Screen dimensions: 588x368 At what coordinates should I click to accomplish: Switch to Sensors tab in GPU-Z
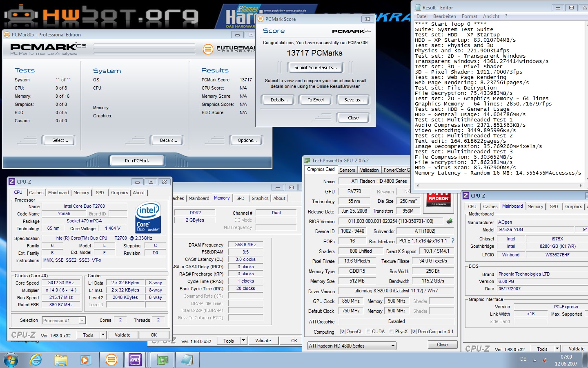347,170
